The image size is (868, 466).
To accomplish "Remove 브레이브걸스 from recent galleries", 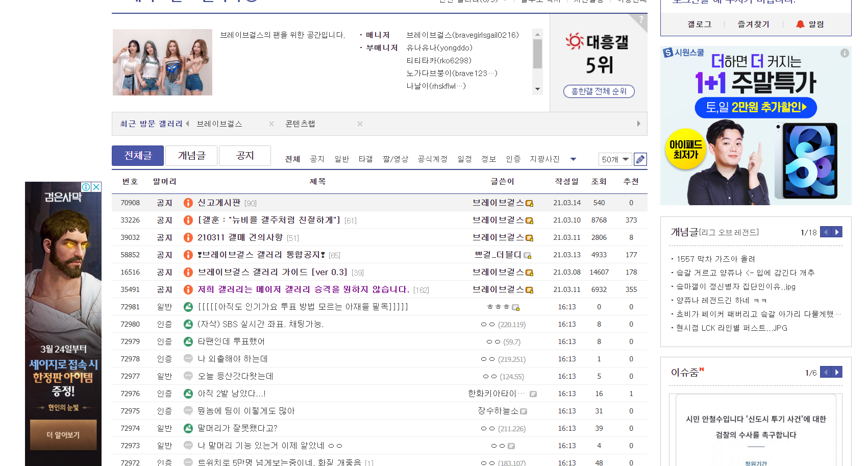I will [x=271, y=124].
